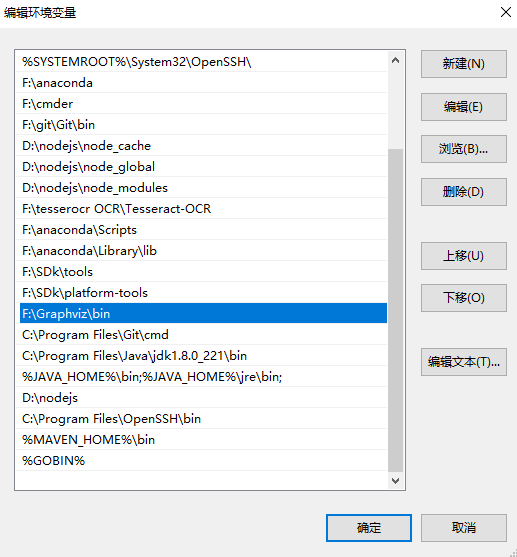The height and width of the screenshot is (557, 517).
Task: Delete entry with 删除(D) button
Action: 464,192
